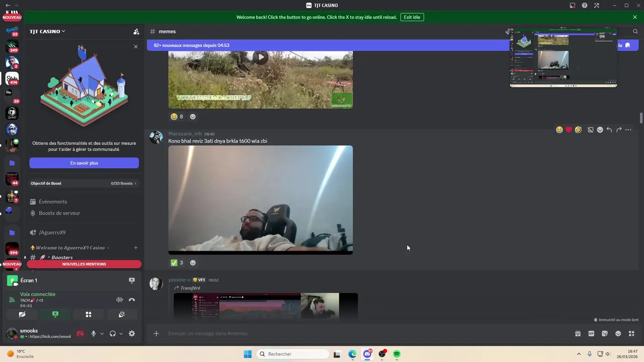
Task: Show hidden system tray icons
Action: pos(579,354)
